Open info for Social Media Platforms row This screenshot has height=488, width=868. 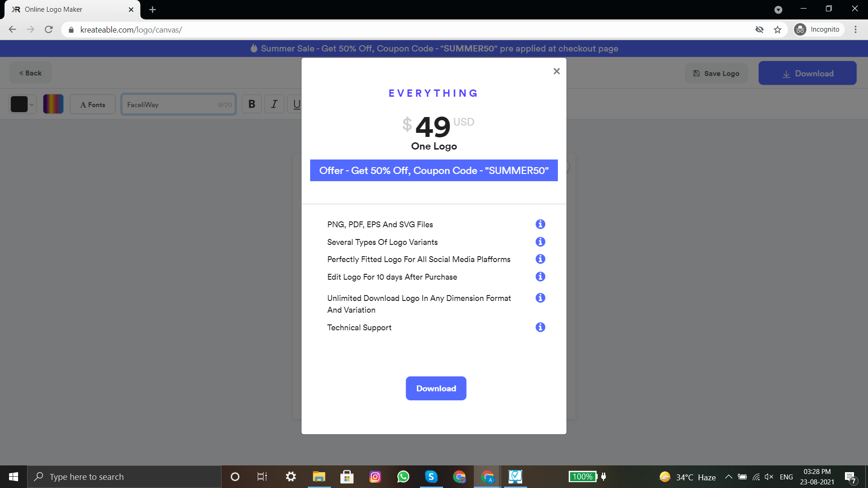click(540, 259)
